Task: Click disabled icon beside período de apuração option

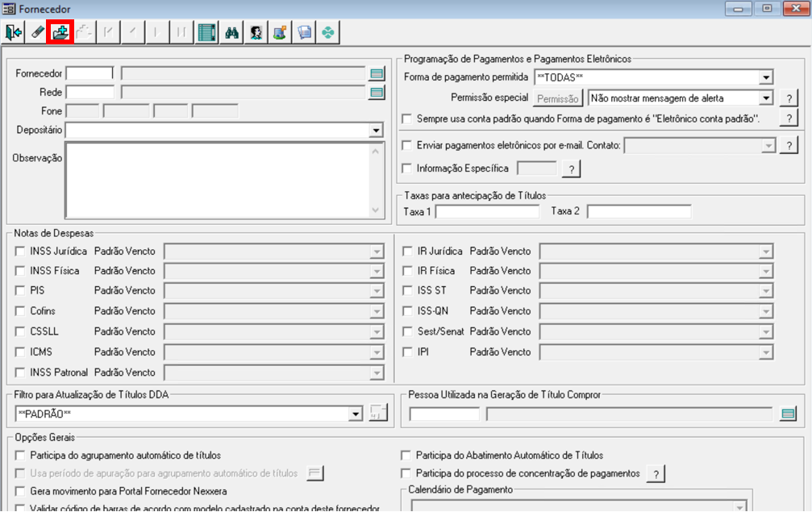Action: [314, 472]
